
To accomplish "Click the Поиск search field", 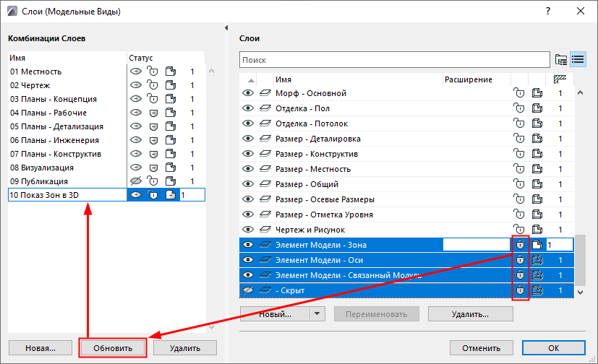I will tap(395, 60).
